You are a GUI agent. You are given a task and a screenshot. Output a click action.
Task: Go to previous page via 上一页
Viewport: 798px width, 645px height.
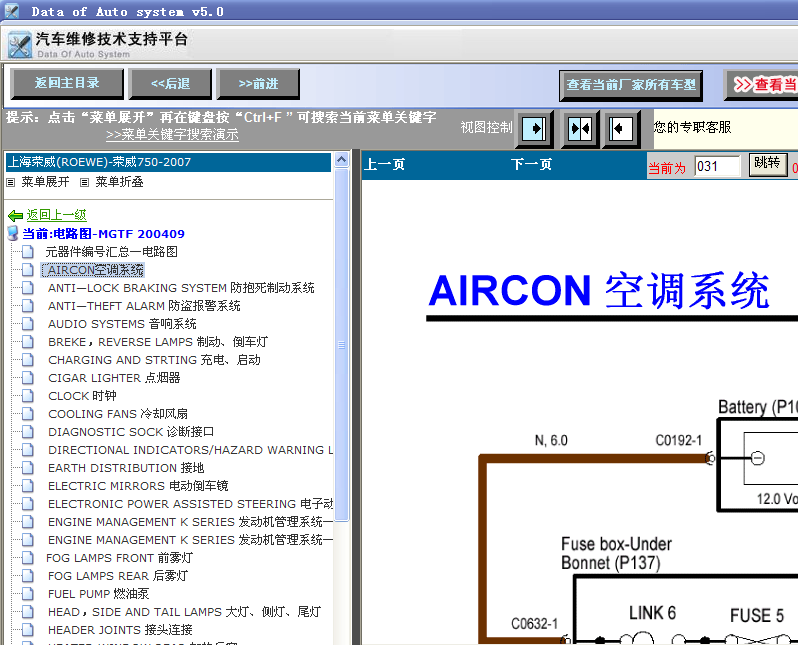pos(385,164)
